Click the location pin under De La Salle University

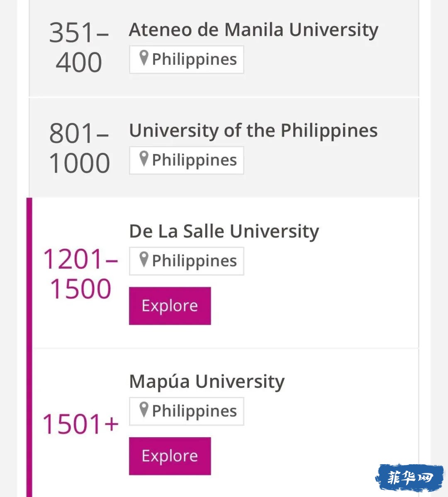(x=144, y=260)
